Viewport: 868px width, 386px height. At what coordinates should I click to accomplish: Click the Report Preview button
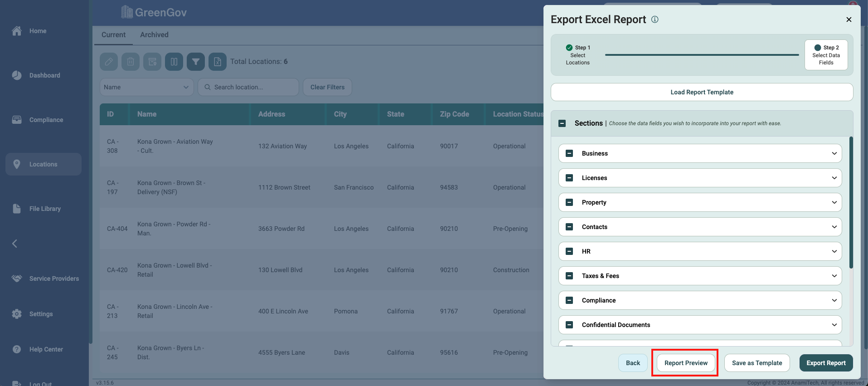point(685,363)
